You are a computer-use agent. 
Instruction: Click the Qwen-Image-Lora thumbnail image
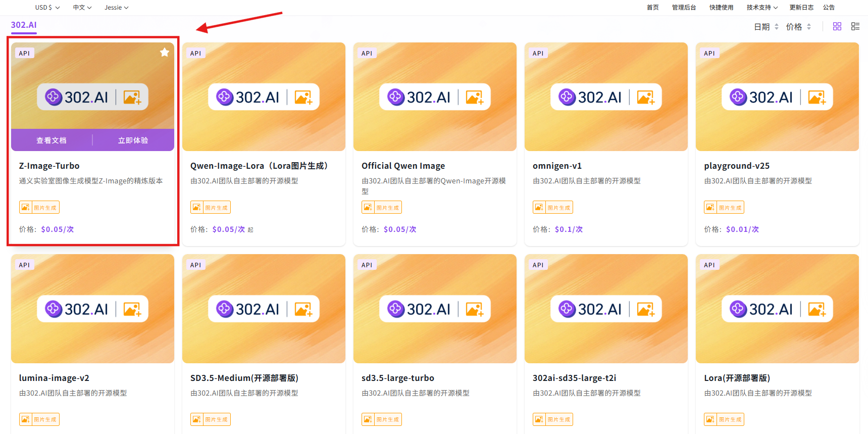point(264,97)
